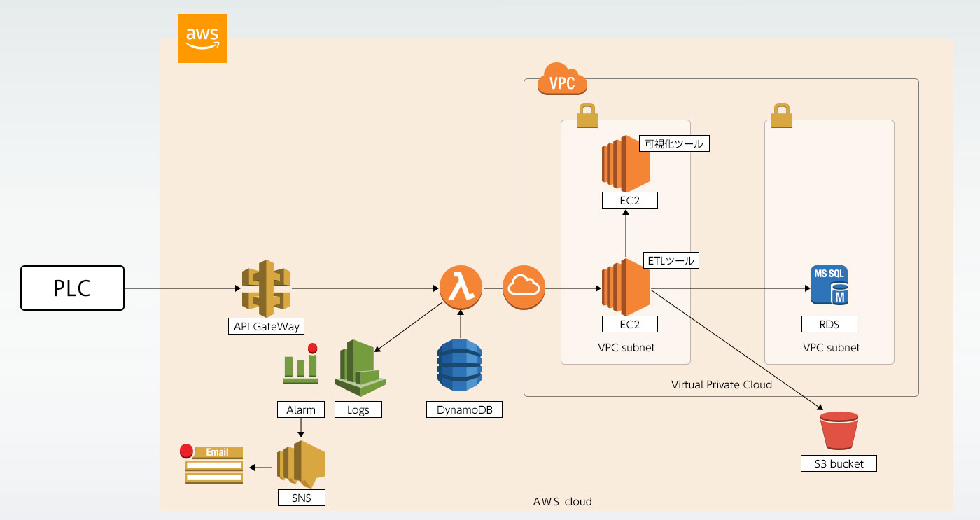Click the Logs label
This screenshot has width=980, height=520.
(358, 409)
